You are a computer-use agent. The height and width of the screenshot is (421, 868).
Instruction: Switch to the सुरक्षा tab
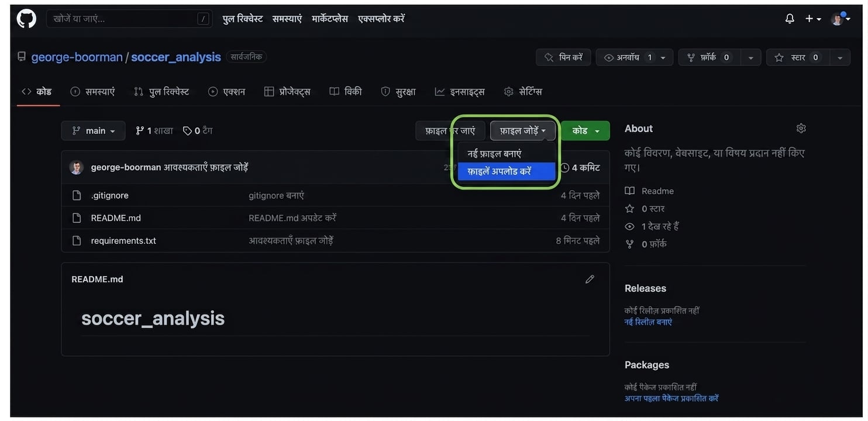click(398, 92)
